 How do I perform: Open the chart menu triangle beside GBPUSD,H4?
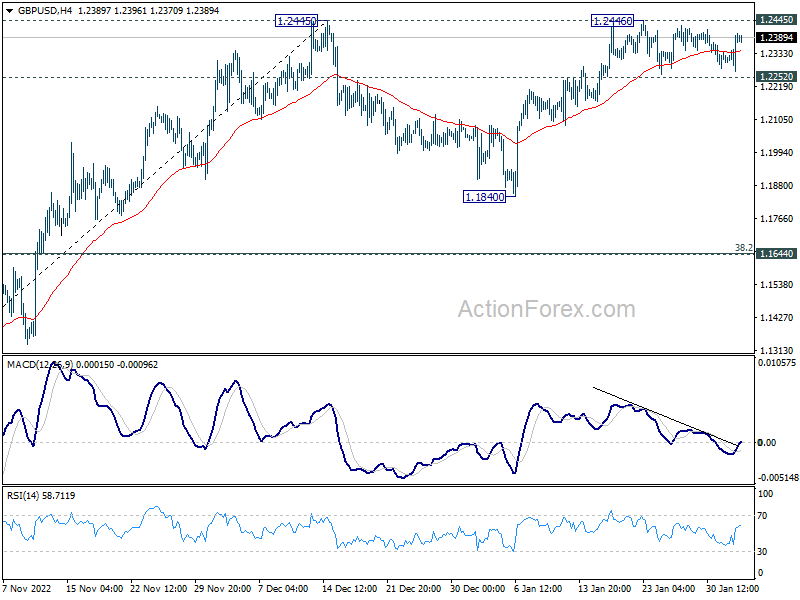[9, 10]
